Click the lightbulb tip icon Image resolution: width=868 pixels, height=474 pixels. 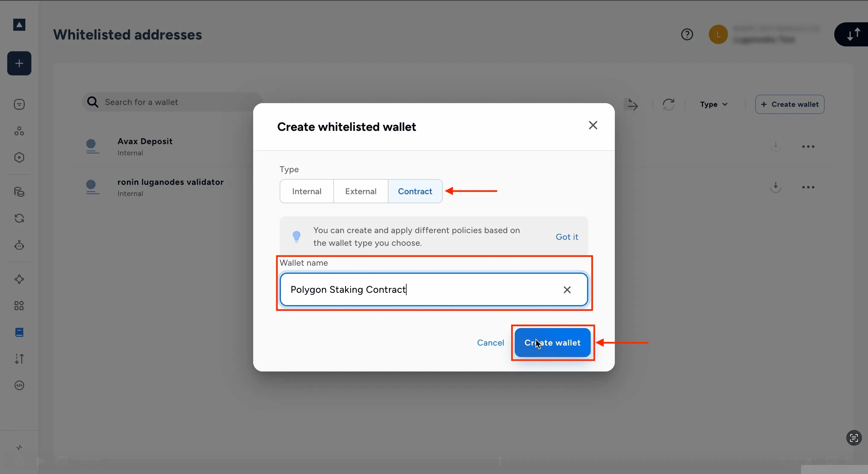[297, 236]
